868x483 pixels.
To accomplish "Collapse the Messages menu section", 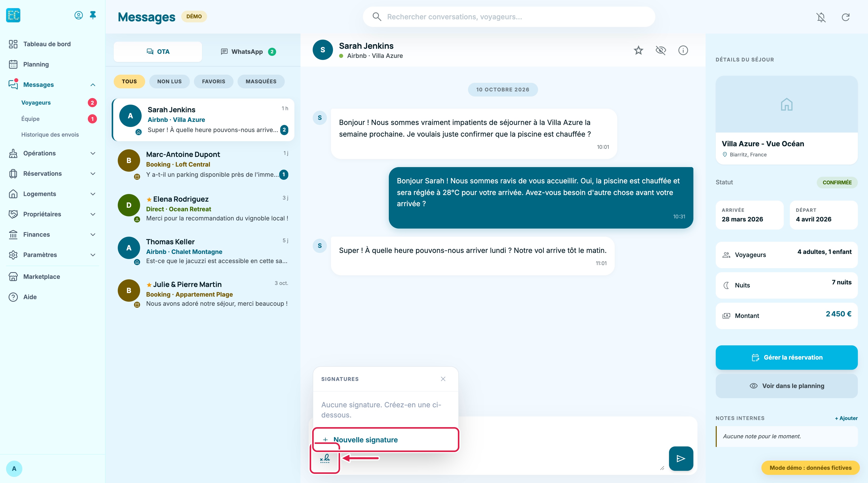I will [x=93, y=85].
